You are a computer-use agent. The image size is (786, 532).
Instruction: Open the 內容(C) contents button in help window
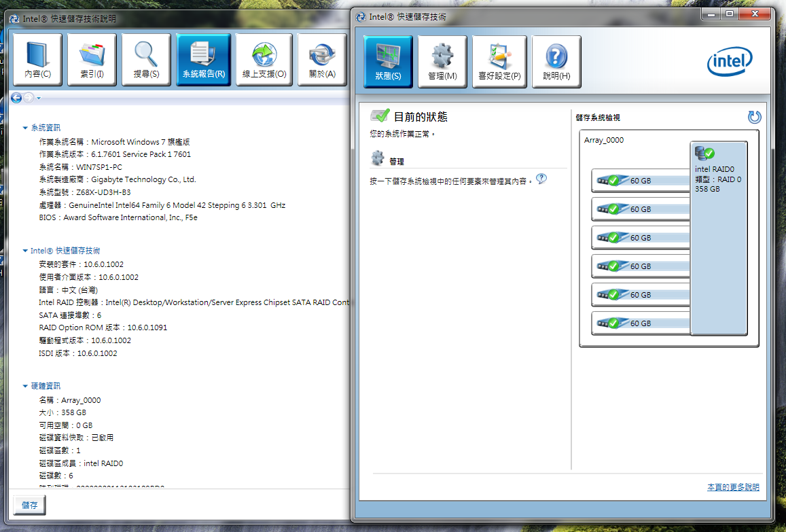[37, 60]
